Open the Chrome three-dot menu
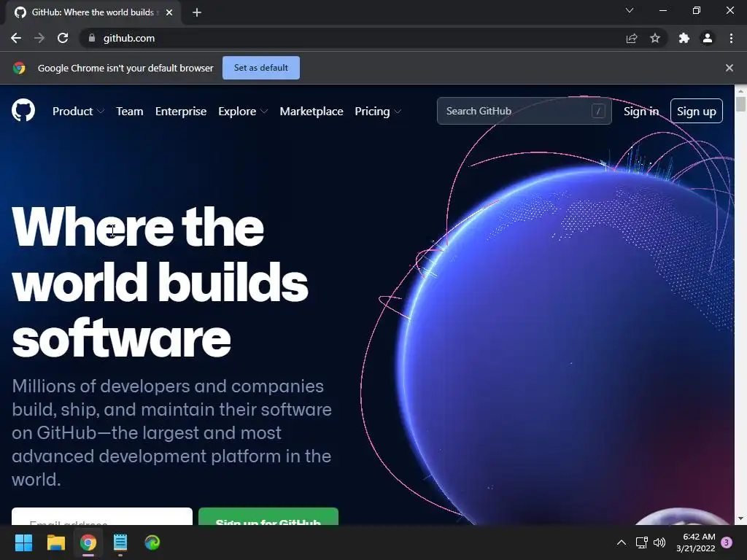Image resolution: width=747 pixels, height=560 pixels. (731, 38)
